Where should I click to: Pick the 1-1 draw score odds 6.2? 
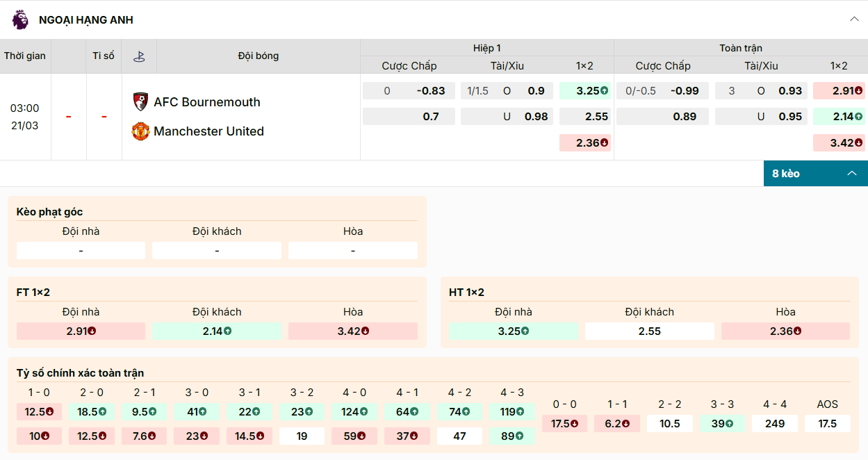tap(617, 423)
